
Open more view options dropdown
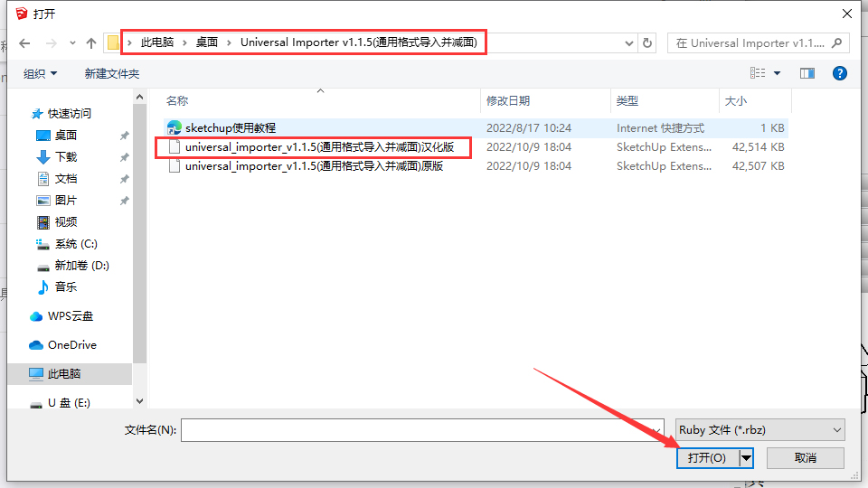[778, 73]
